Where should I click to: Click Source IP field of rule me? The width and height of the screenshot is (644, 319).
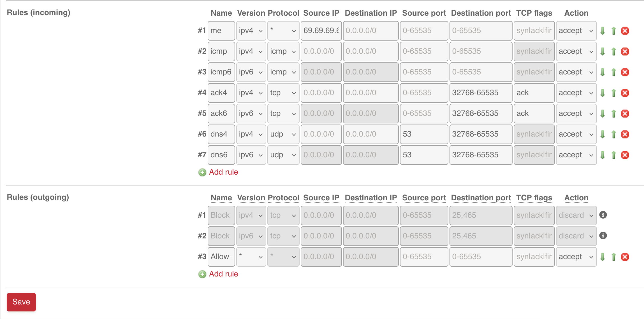click(x=321, y=31)
